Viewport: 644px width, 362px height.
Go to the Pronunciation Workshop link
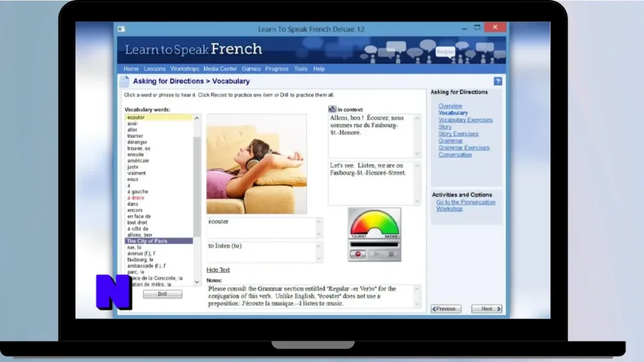[465, 206]
